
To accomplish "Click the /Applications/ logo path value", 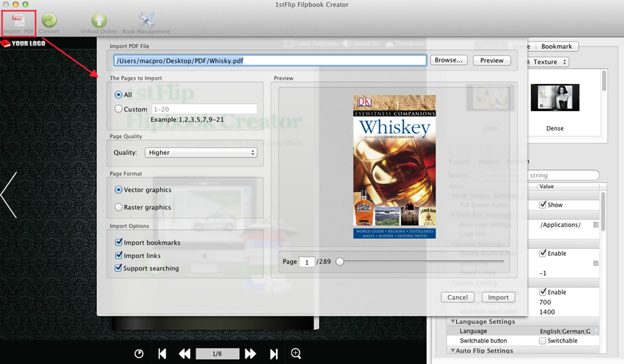I will 560,225.
